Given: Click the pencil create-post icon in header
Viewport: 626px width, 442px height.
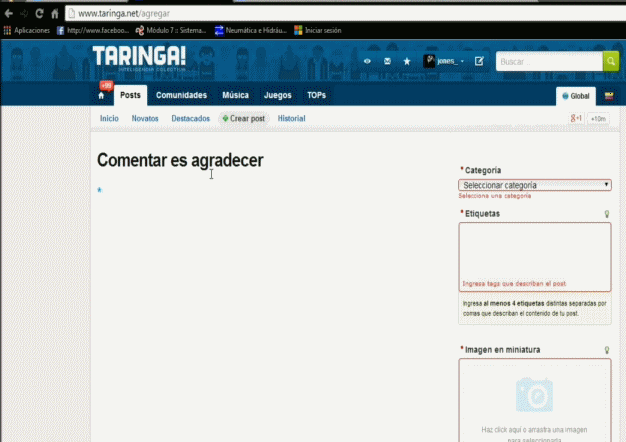Looking at the screenshot, I should 479,61.
